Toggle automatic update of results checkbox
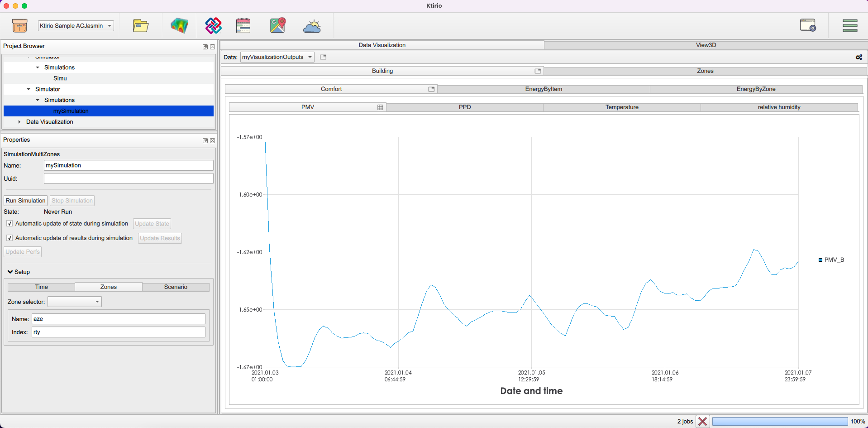The height and width of the screenshot is (428, 868). (x=10, y=238)
